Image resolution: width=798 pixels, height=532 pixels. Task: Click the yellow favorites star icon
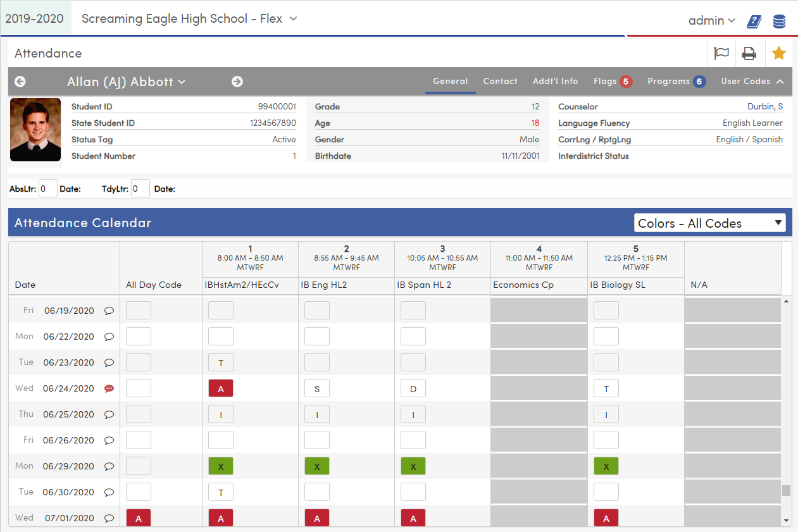778,53
